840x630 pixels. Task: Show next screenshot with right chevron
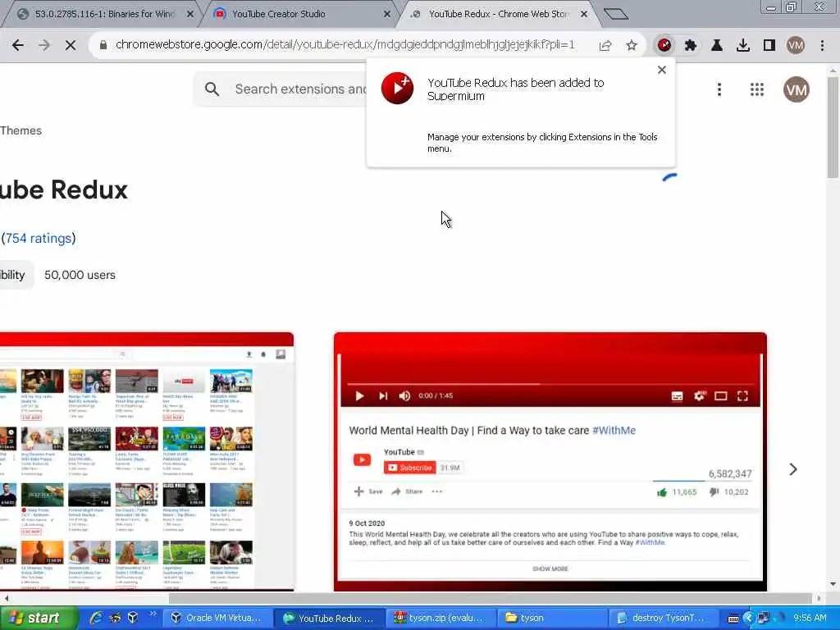(x=793, y=469)
